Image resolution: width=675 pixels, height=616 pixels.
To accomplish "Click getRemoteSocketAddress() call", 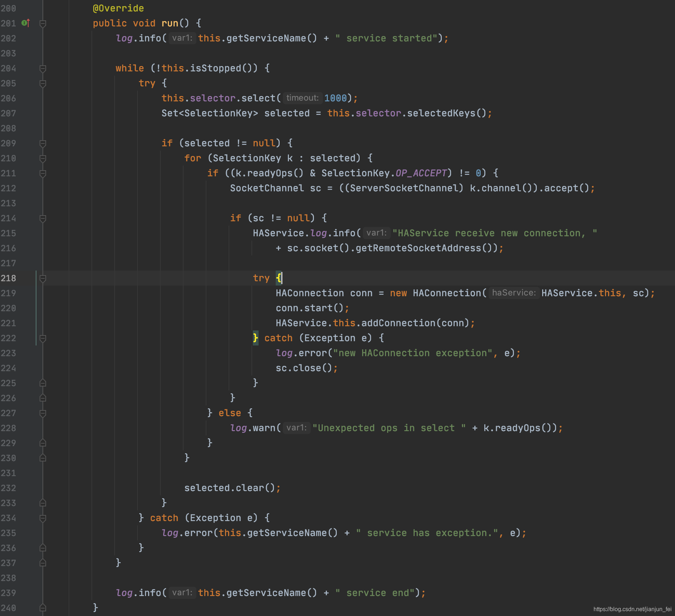I will pyautogui.click(x=424, y=248).
